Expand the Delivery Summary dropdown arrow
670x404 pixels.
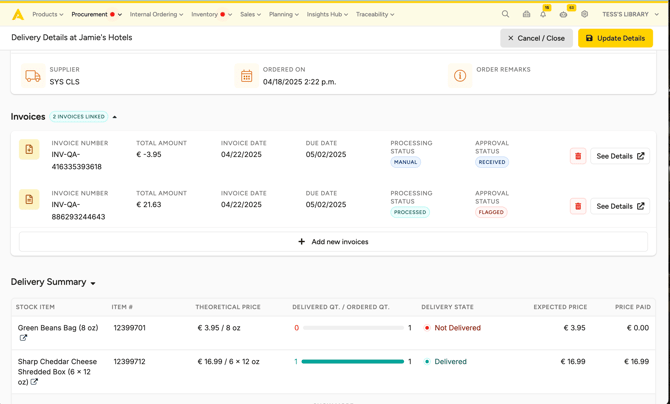(x=93, y=283)
